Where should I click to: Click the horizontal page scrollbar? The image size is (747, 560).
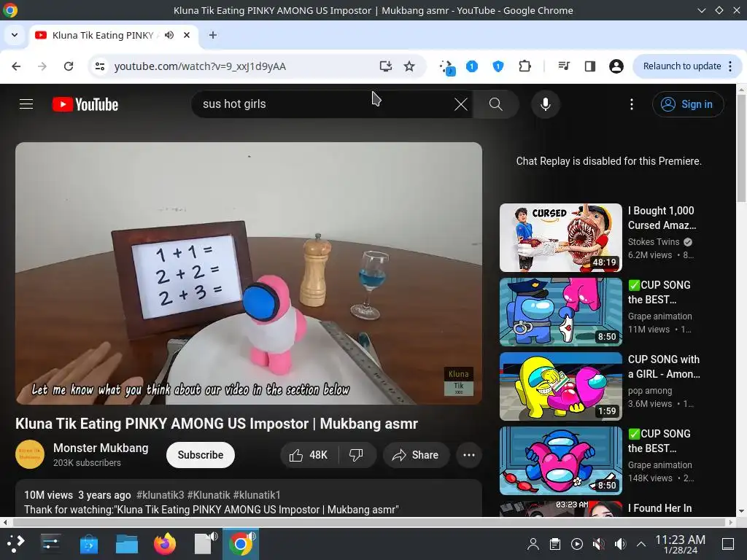[368, 522]
